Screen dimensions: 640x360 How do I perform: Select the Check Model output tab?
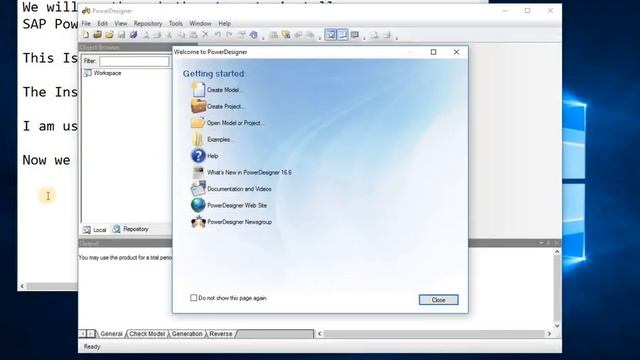147,334
